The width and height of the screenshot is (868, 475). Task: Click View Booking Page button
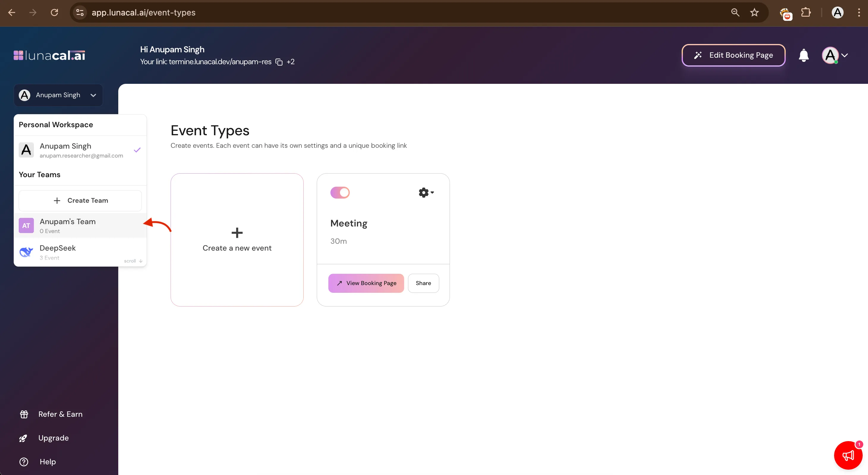[x=366, y=283]
